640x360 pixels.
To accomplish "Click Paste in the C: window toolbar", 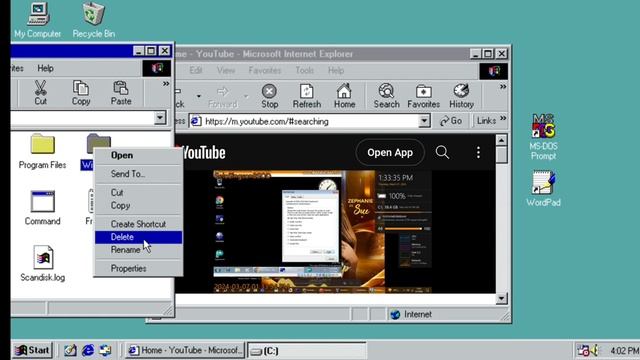I will coord(121,93).
